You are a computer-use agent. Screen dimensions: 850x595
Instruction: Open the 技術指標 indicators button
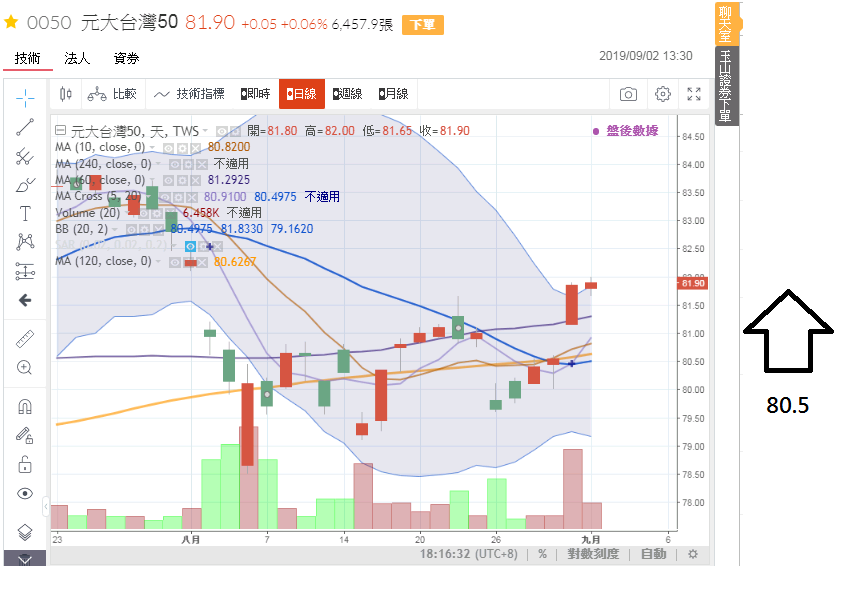[x=189, y=94]
